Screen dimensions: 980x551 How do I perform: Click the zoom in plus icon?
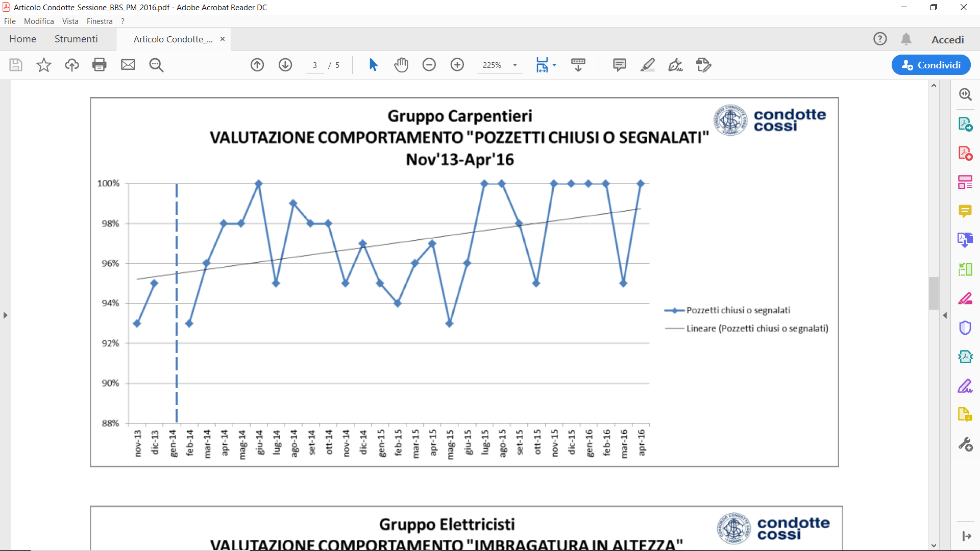pos(457,65)
